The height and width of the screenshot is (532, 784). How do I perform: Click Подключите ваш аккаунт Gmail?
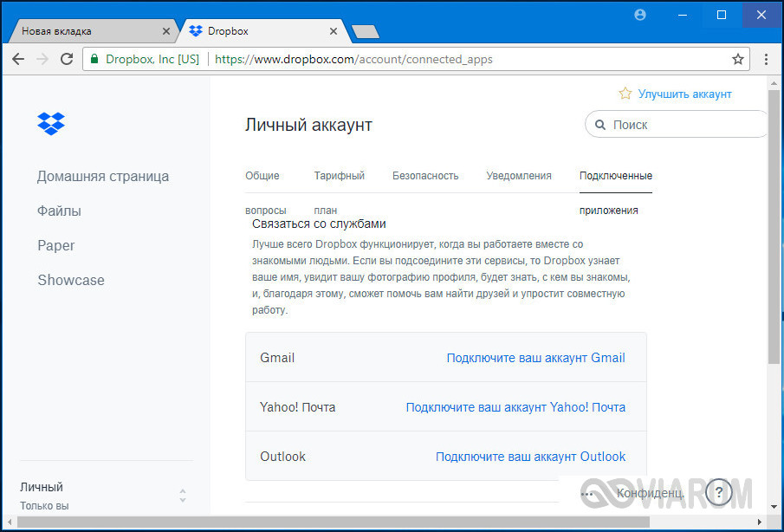pyautogui.click(x=535, y=358)
